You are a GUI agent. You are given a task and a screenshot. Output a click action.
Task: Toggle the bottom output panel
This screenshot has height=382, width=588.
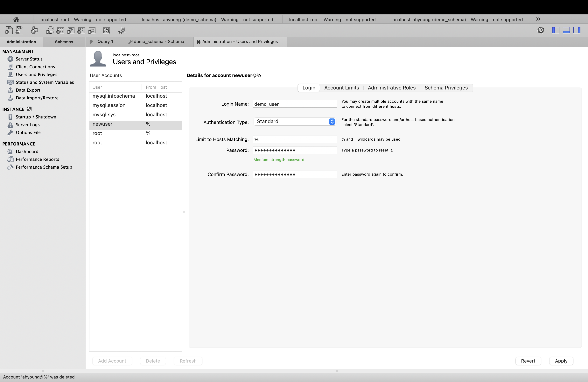pos(566,30)
